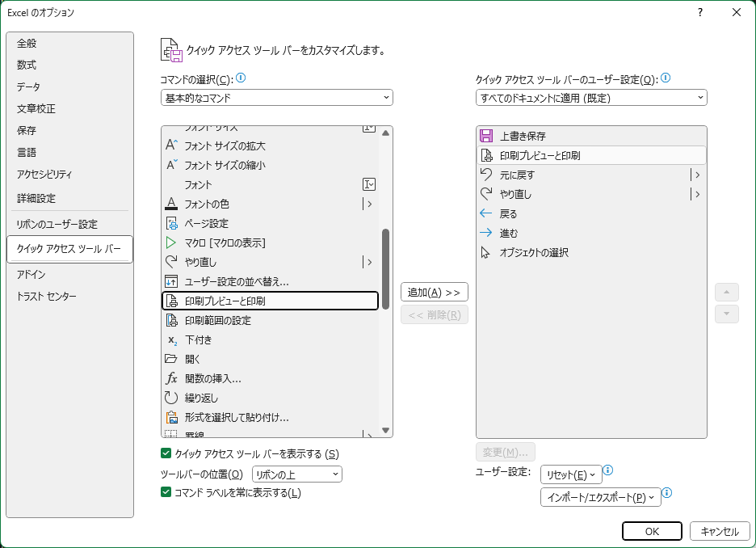This screenshot has width=756, height=548.
Task: Click the キャンセル button
Action: pos(720,531)
